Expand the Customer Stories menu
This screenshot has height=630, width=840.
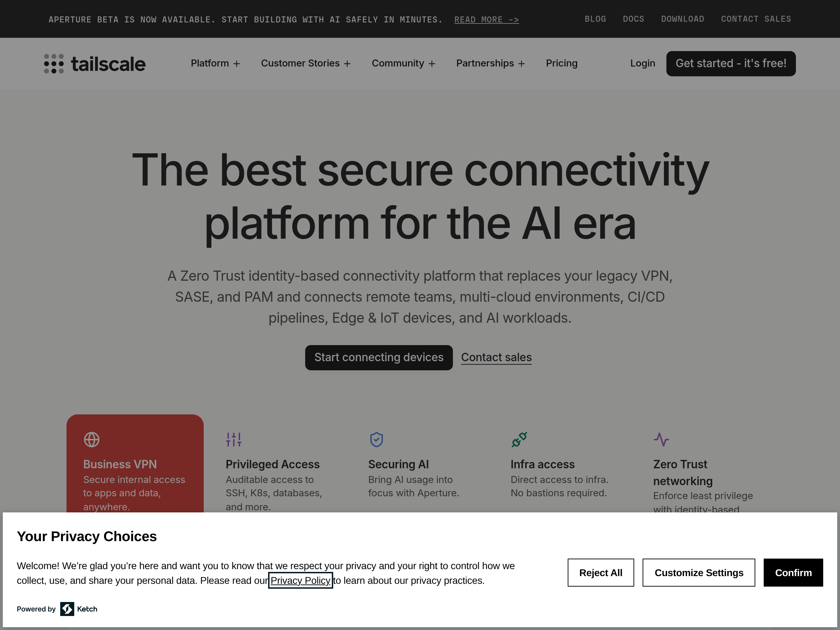tap(306, 63)
